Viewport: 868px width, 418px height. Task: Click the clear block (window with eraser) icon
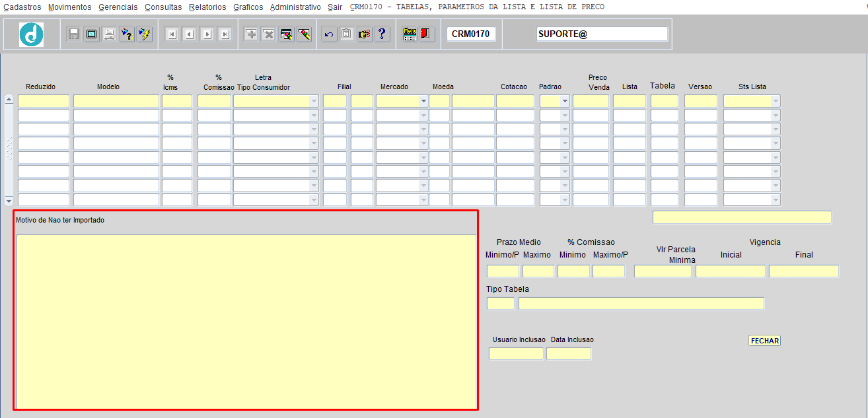286,34
